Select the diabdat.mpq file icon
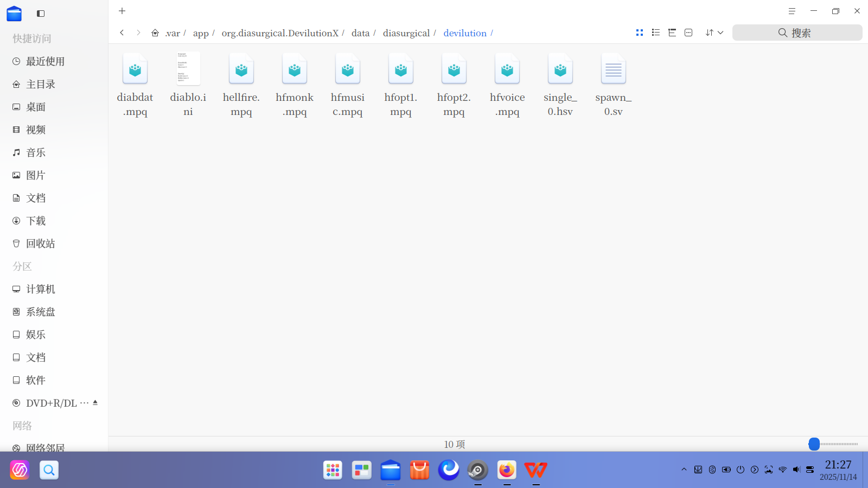The image size is (868, 488). point(135,68)
